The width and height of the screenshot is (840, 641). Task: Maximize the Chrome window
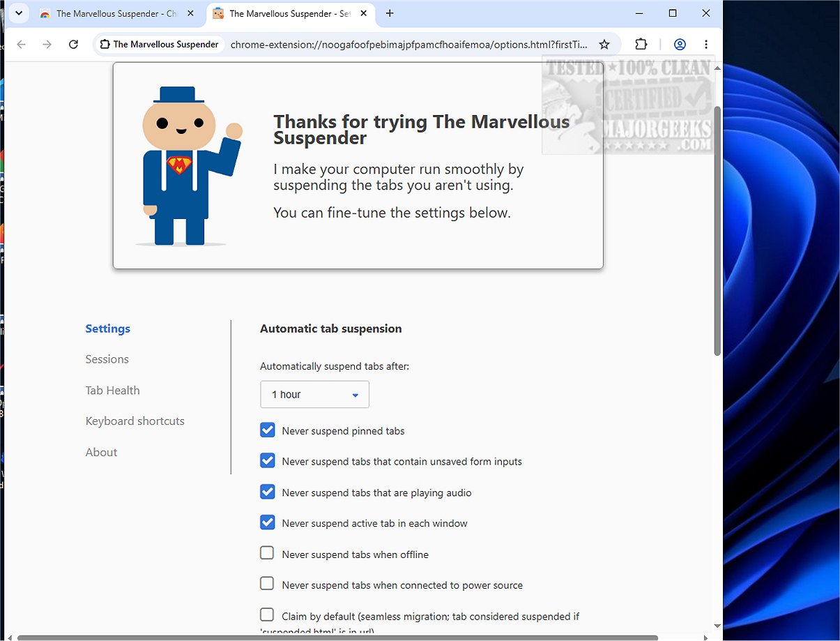673,13
